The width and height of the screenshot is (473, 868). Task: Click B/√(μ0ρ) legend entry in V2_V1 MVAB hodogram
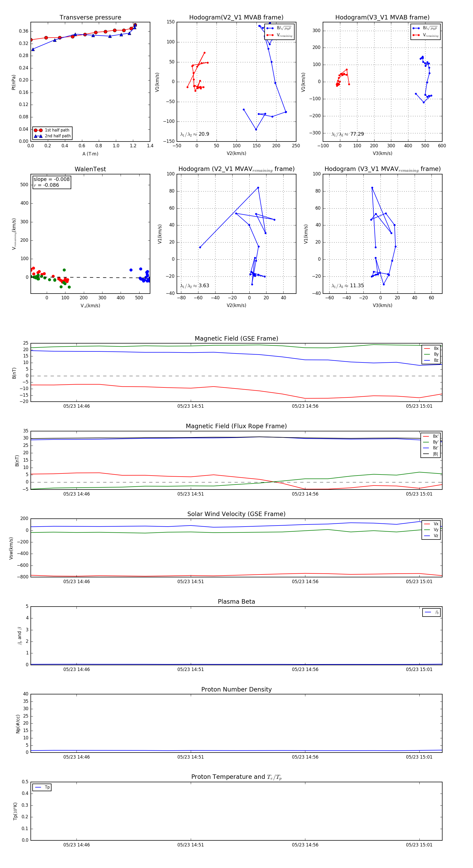click(x=279, y=28)
